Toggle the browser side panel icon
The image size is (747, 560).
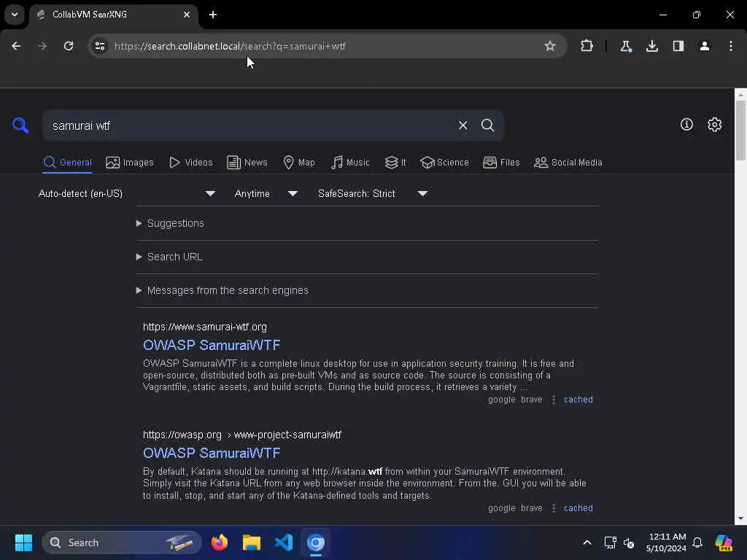tap(678, 46)
